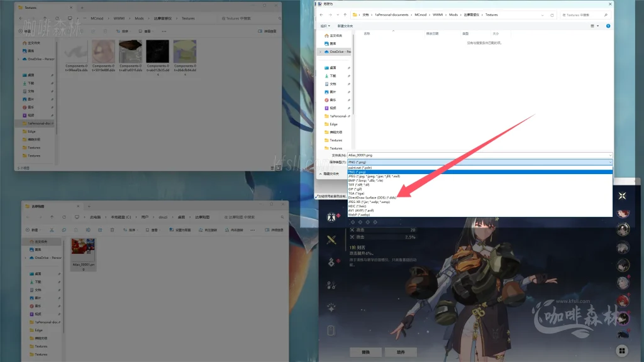Click the file name input field Atlas_00001.png
Image resolution: width=644 pixels, height=362 pixels.
coord(478,155)
